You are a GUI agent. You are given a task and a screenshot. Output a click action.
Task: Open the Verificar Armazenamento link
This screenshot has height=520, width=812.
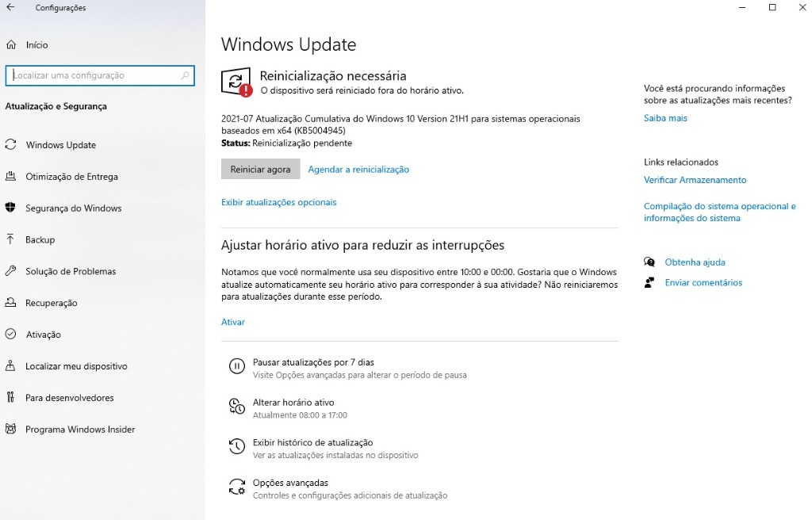click(x=695, y=180)
